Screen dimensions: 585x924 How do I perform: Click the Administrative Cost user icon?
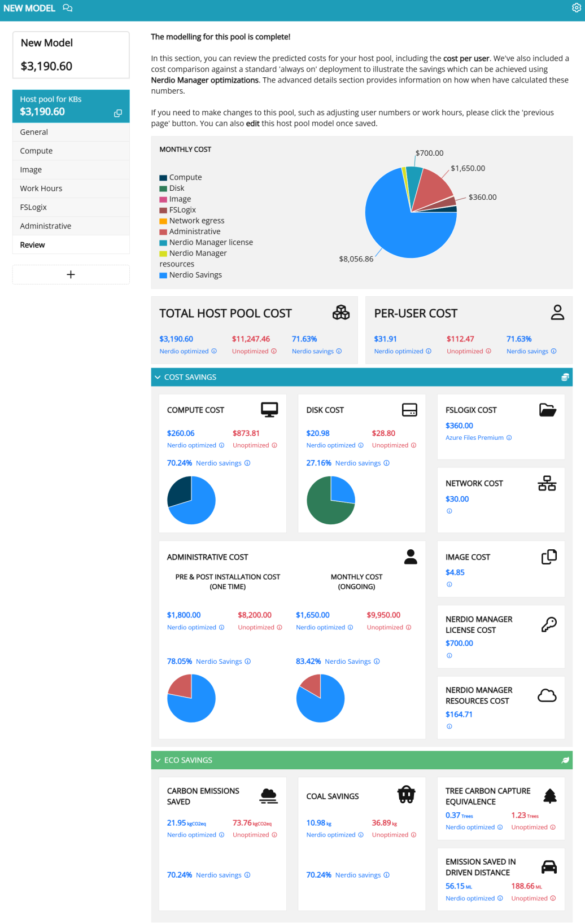click(411, 557)
